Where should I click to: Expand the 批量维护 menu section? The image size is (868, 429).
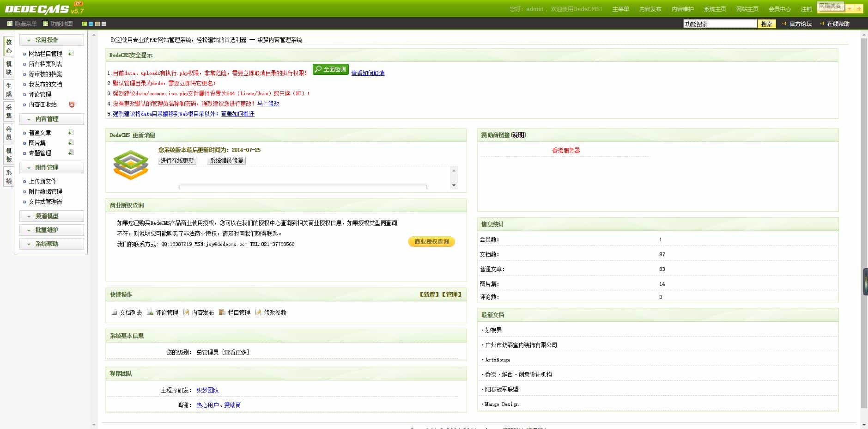pyautogui.click(x=52, y=230)
